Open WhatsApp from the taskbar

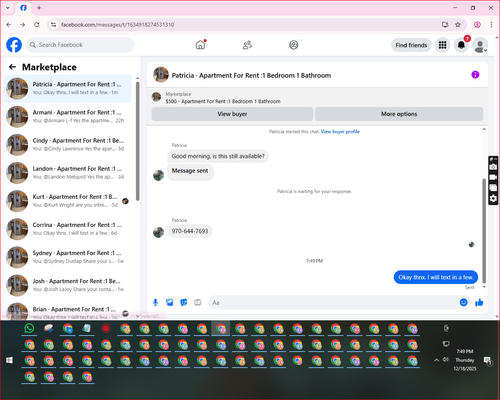(29, 329)
